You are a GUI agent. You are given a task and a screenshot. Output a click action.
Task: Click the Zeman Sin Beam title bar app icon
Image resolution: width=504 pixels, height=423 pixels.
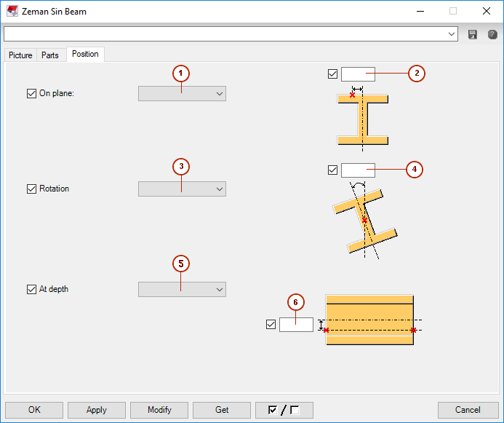point(12,11)
